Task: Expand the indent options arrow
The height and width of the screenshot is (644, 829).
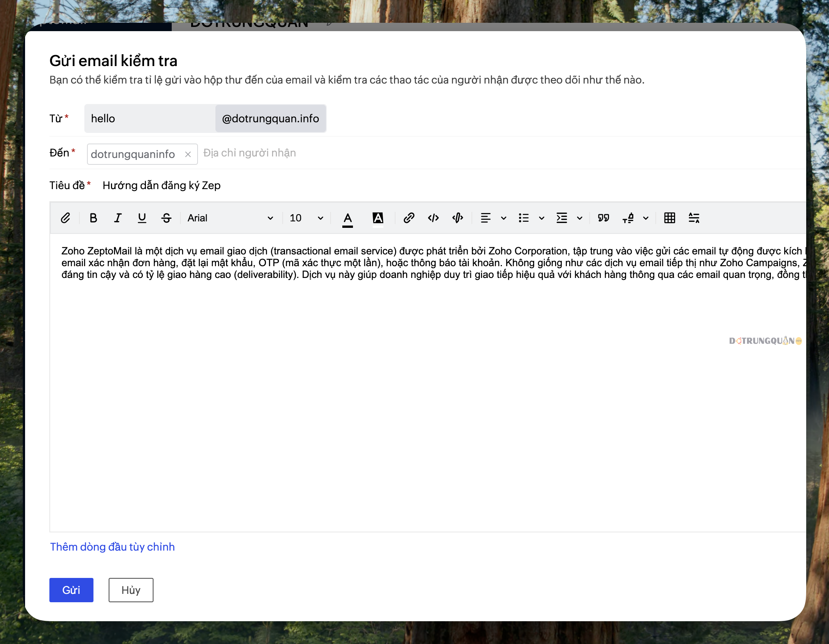Action: [x=580, y=218]
